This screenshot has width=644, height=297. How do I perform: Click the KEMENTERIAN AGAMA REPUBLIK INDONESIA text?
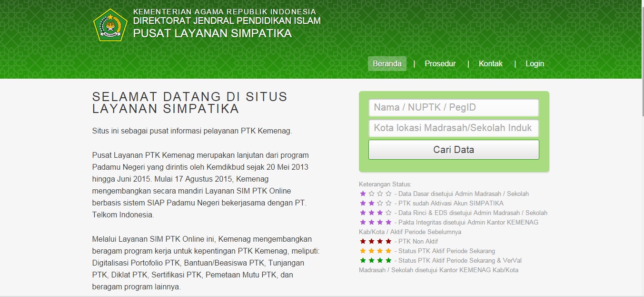tap(224, 11)
